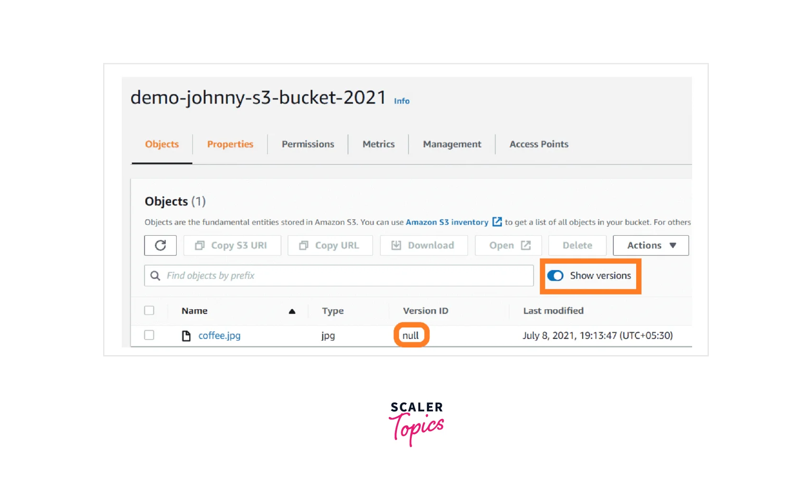Open the coffee.jpg object link
Screen dimensions: 812x504
(x=219, y=336)
